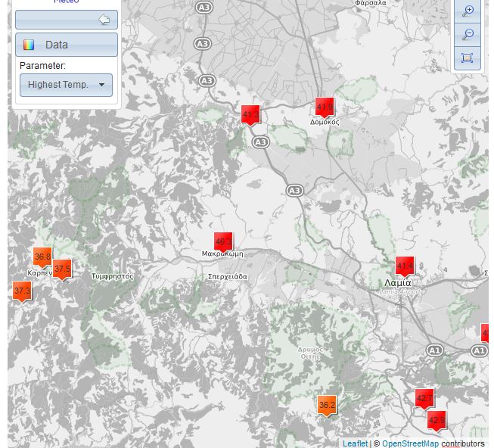494x448 pixels.
Task: Expand the Data panel section
Action: pyautogui.click(x=67, y=45)
